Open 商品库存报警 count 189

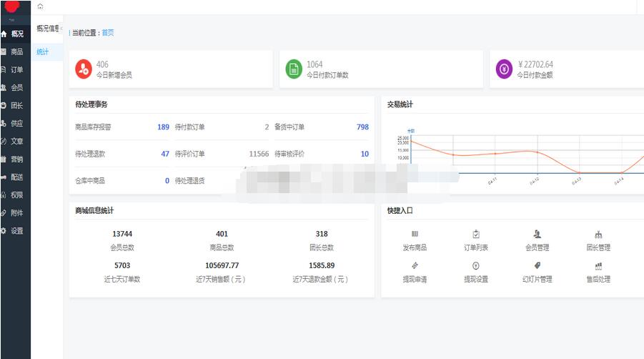pos(163,127)
